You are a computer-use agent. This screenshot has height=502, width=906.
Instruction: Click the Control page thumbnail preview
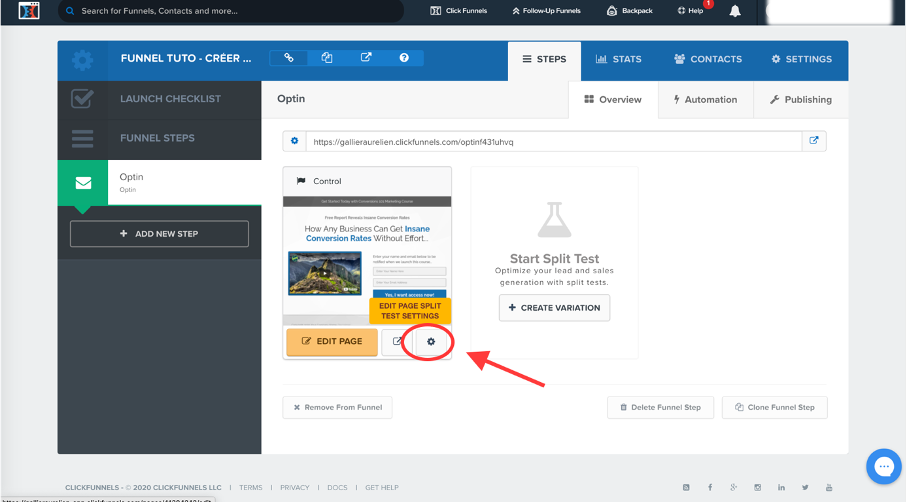[x=367, y=261]
